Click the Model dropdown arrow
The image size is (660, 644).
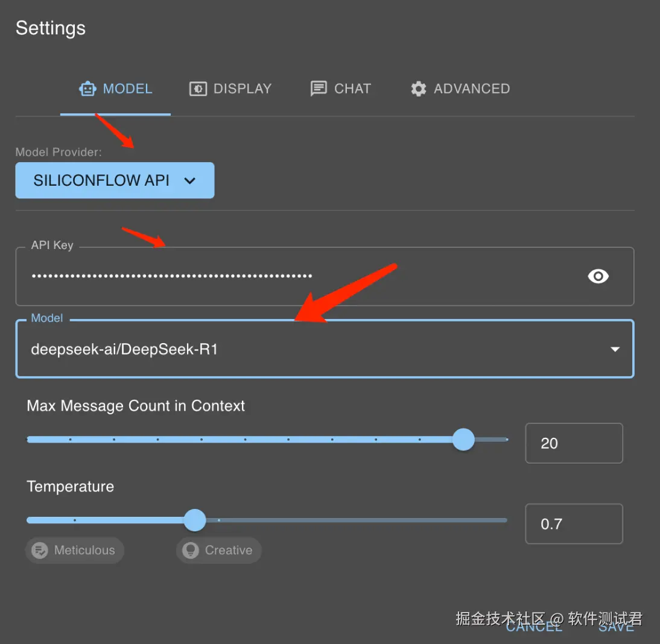pos(615,350)
